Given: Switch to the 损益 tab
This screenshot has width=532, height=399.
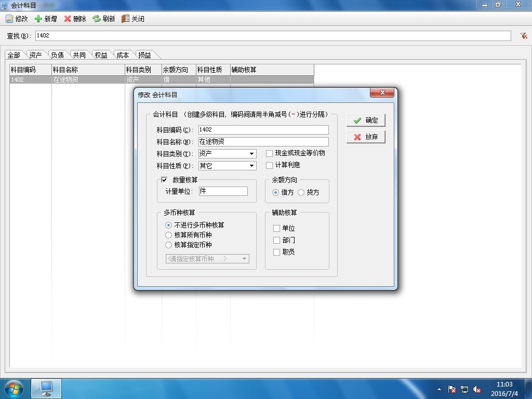Looking at the screenshot, I should (144, 55).
